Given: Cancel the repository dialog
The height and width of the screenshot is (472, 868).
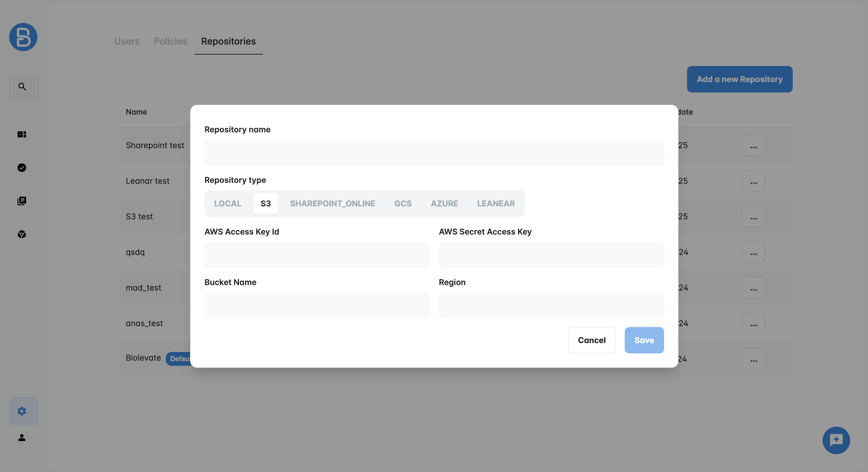Looking at the screenshot, I should click(x=592, y=340).
